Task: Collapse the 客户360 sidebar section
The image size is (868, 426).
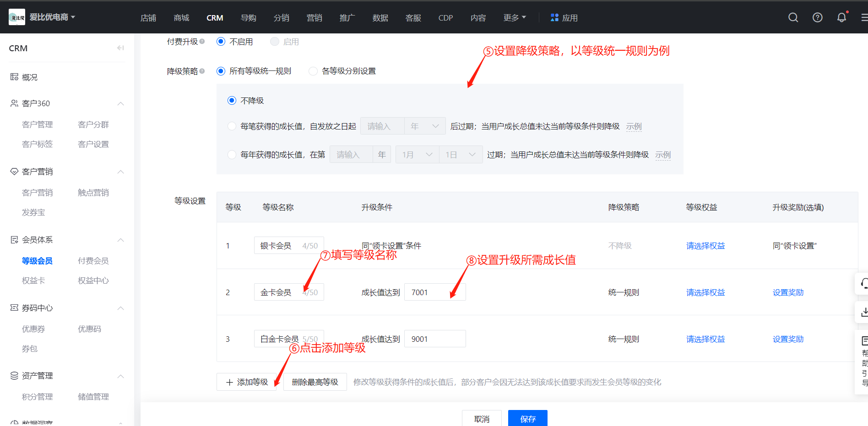Action: (x=121, y=103)
